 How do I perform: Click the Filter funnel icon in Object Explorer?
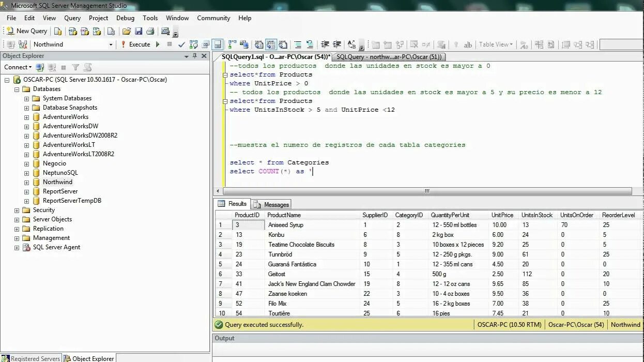pyautogui.click(x=75, y=67)
